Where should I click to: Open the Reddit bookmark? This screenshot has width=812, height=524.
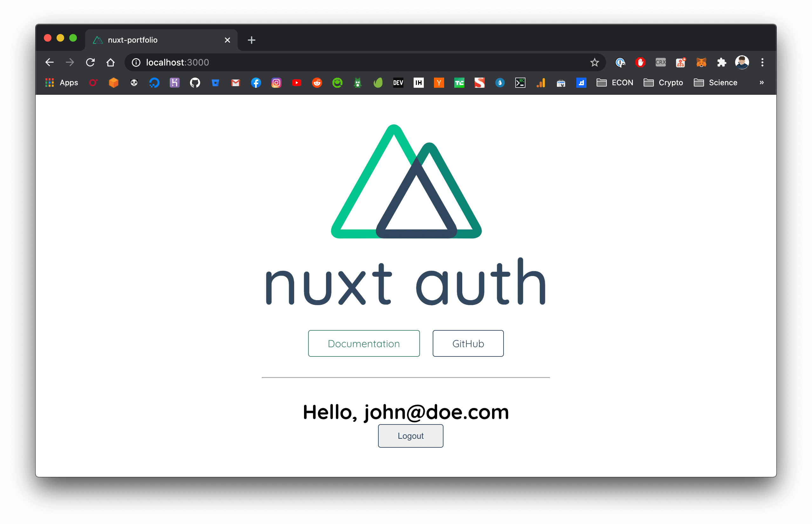(317, 82)
